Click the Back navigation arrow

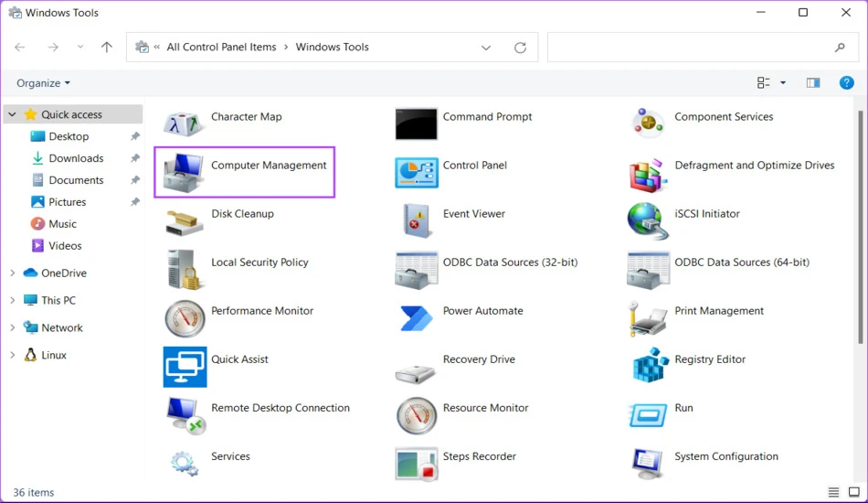20,47
